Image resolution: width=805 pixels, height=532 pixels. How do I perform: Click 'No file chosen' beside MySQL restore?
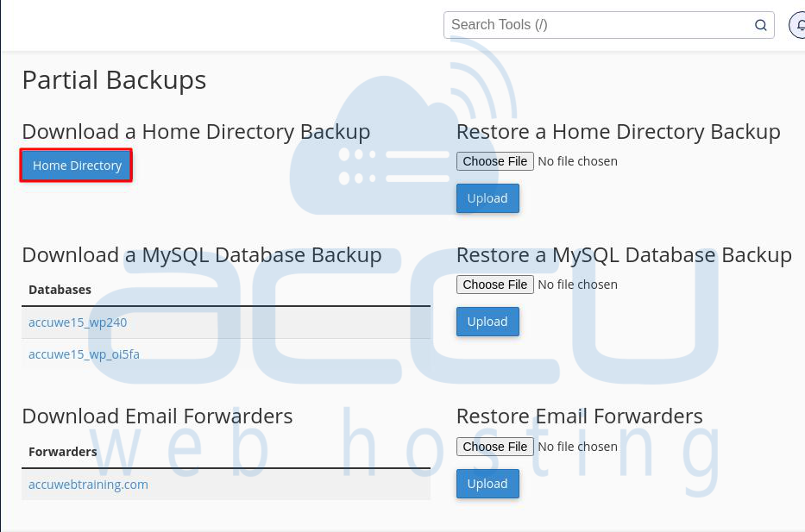point(577,285)
